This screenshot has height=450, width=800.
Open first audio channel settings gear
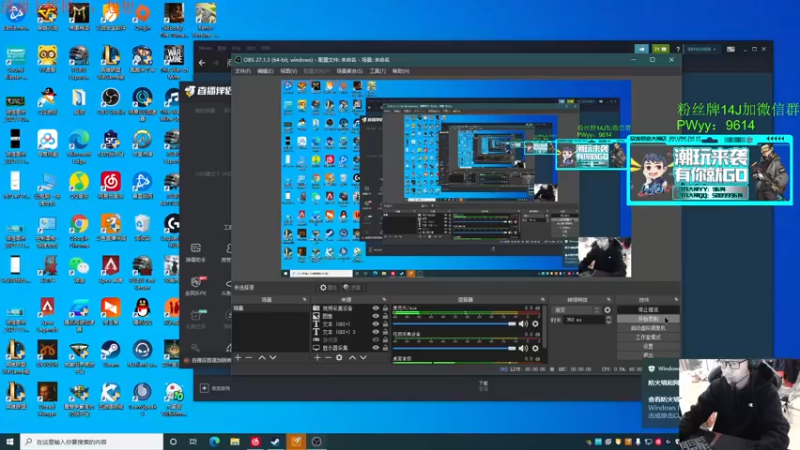tap(535, 323)
